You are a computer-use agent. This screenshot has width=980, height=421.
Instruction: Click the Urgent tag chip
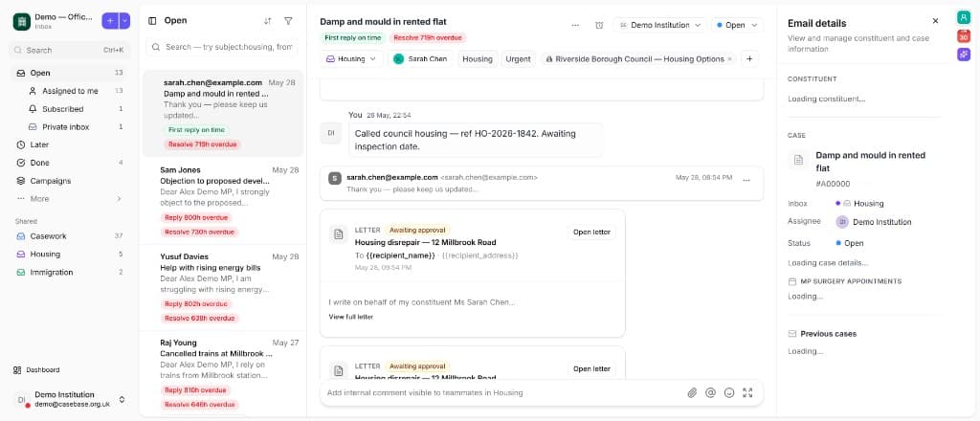click(518, 59)
